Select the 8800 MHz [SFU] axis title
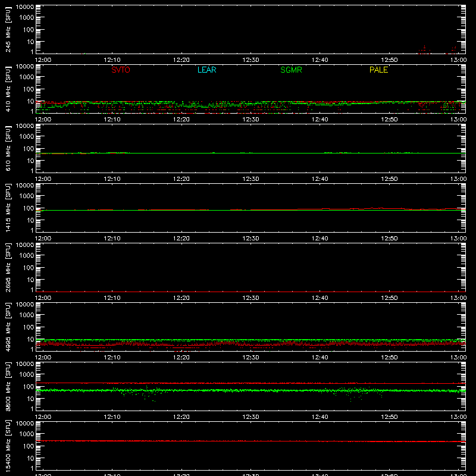This screenshot has height=476, width=476. (8, 386)
